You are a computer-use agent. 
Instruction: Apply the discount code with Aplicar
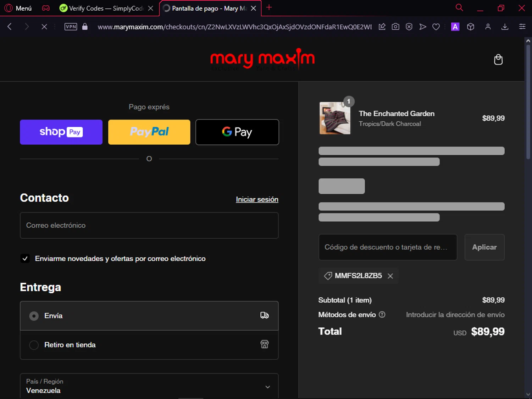coord(484,247)
